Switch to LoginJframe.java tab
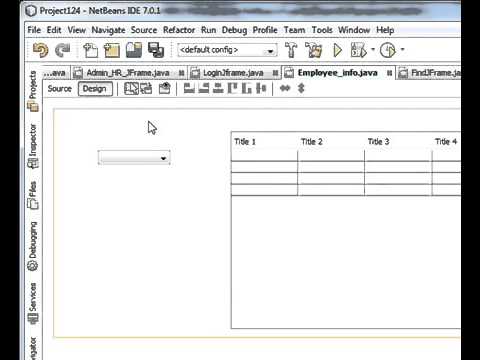 (233, 73)
